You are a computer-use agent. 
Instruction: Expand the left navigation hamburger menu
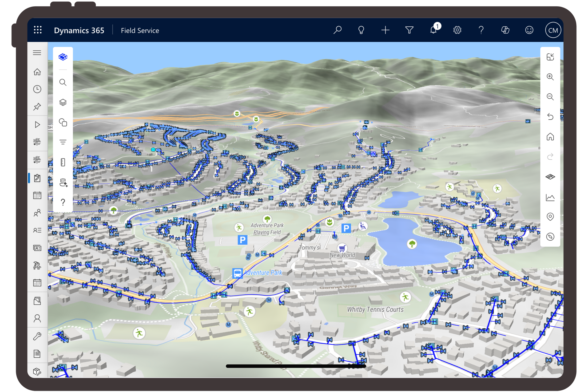pyautogui.click(x=37, y=52)
